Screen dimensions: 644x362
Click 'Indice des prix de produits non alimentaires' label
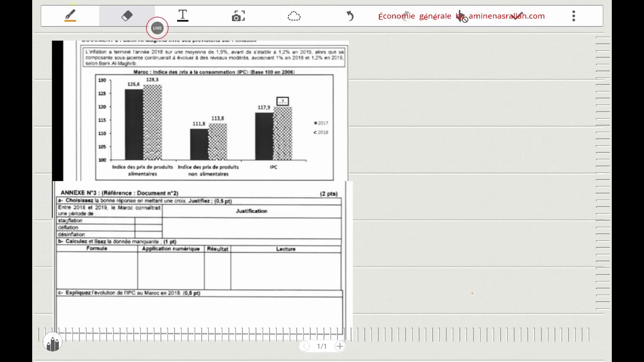tap(208, 170)
